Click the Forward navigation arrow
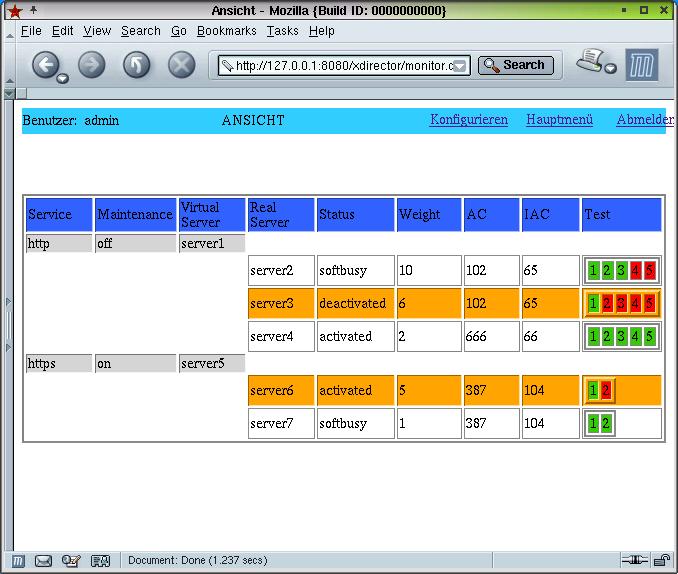678x574 pixels. 91,65
